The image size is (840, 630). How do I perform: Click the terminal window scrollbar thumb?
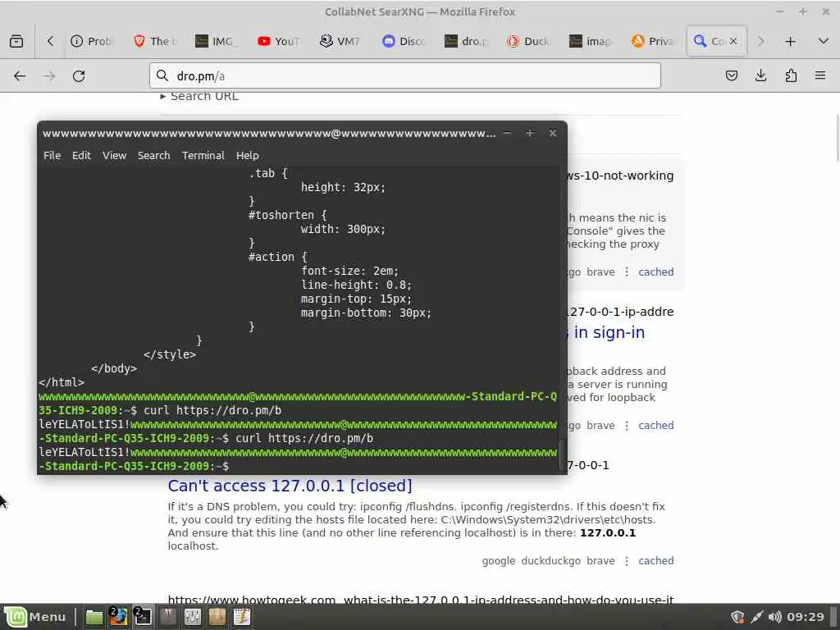click(x=562, y=455)
